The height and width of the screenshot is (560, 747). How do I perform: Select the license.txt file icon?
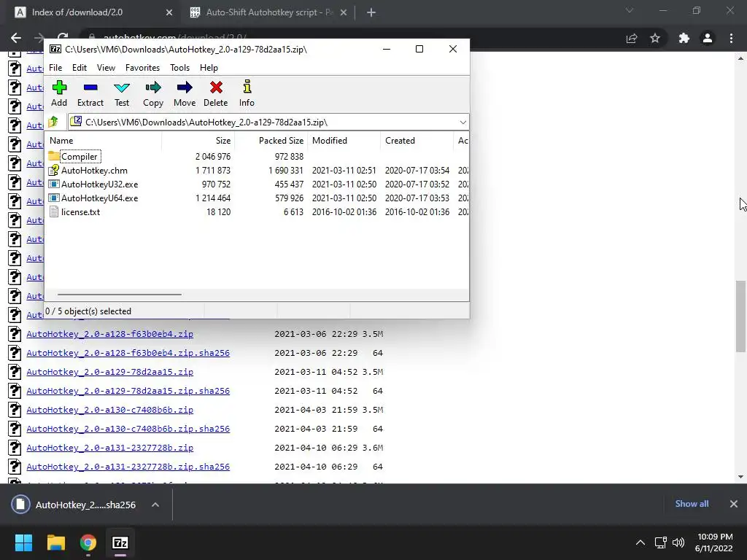pyautogui.click(x=54, y=212)
